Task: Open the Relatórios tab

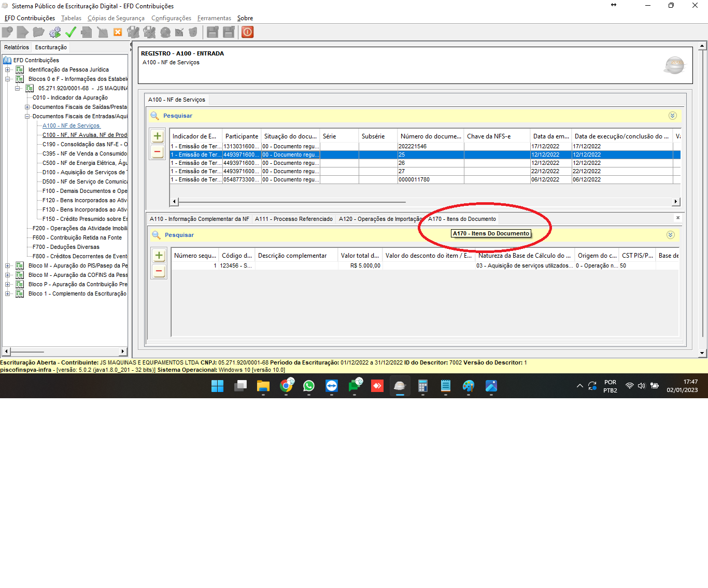Action: [x=17, y=47]
